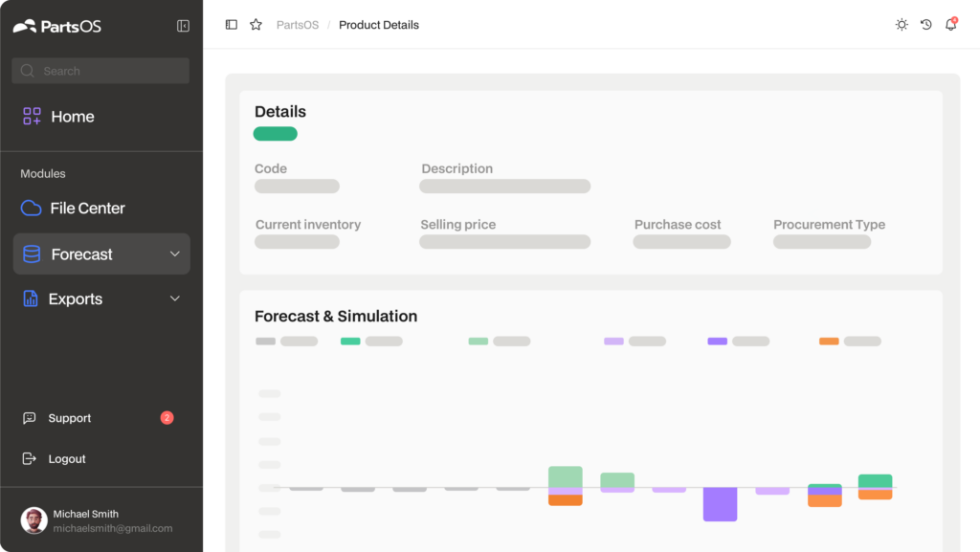Select the Forecast module
This screenshot has width=980, height=552.
[x=101, y=254]
